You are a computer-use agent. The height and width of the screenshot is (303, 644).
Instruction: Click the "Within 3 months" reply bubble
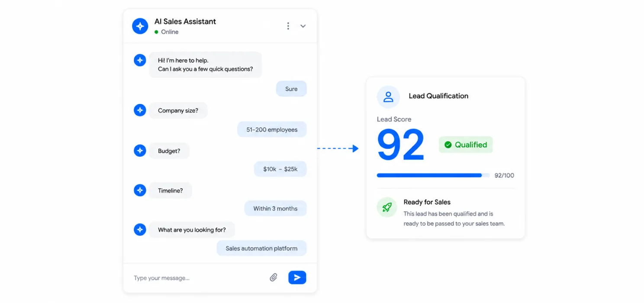275,208
